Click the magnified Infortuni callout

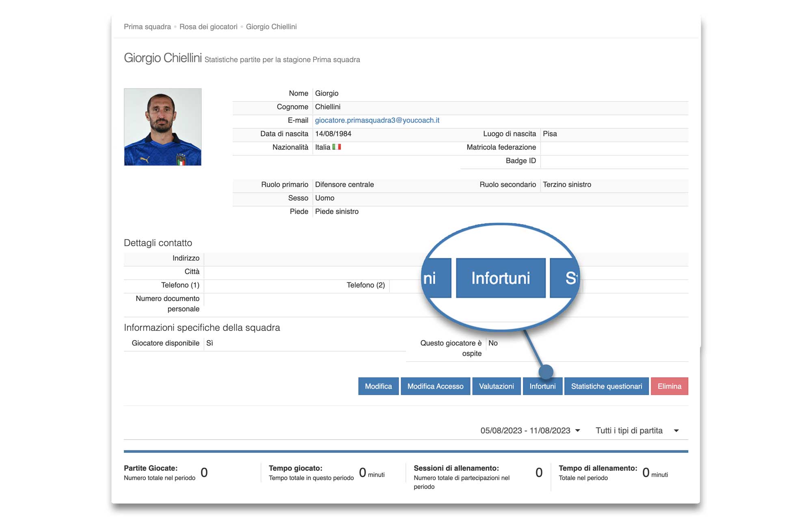pos(500,278)
